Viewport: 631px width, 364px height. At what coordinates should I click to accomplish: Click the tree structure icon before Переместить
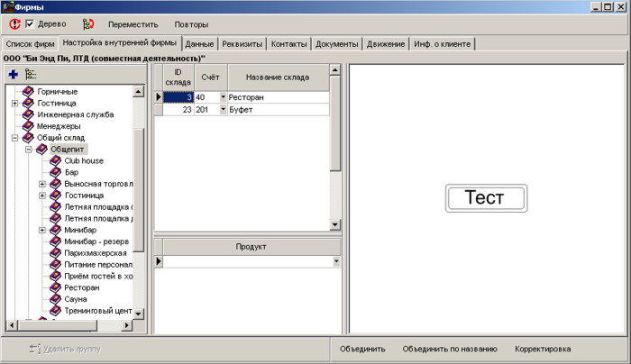coord(87,24)
